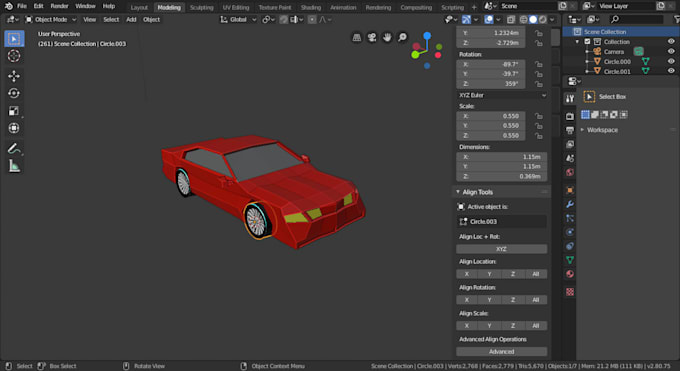Click the Dimensions Z value field

(502, 177)
